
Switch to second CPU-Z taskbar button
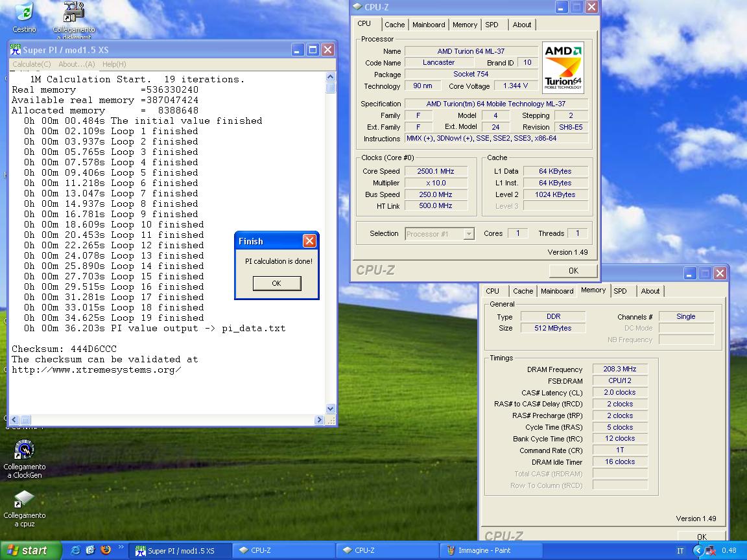coord(386,550)
